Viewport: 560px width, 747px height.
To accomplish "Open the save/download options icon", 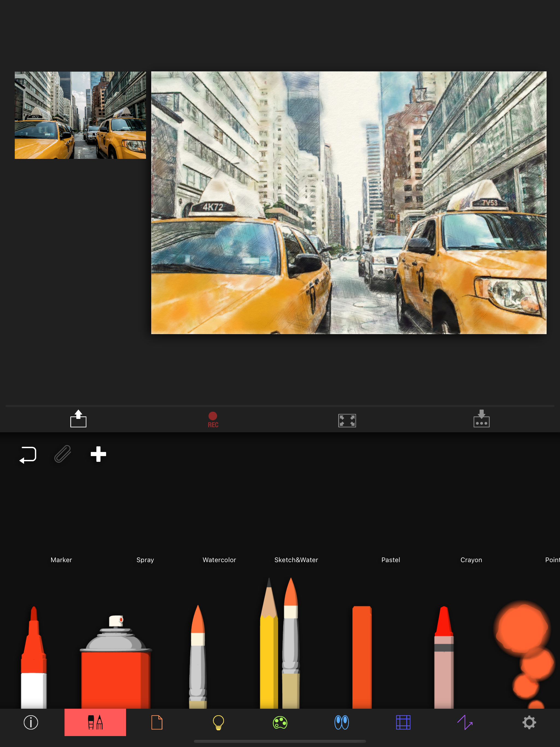I will click(481, 419).
